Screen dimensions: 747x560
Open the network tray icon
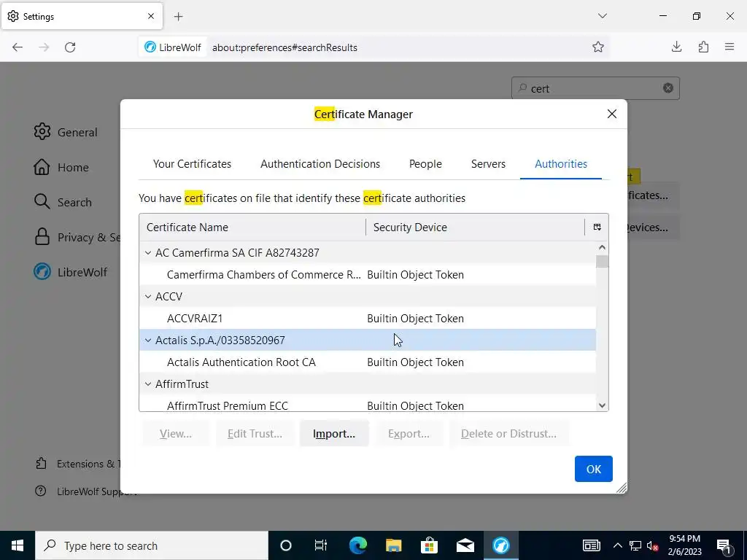(x=635, y=545)
